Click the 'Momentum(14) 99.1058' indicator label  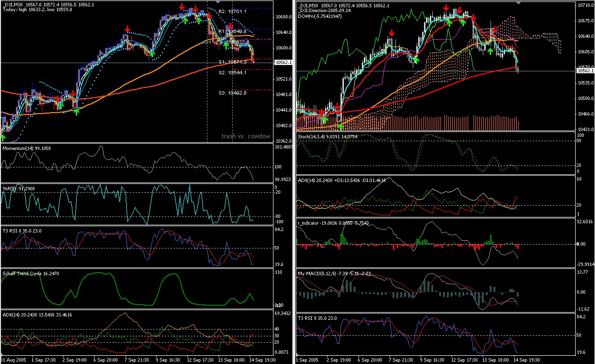pos(27,148)
